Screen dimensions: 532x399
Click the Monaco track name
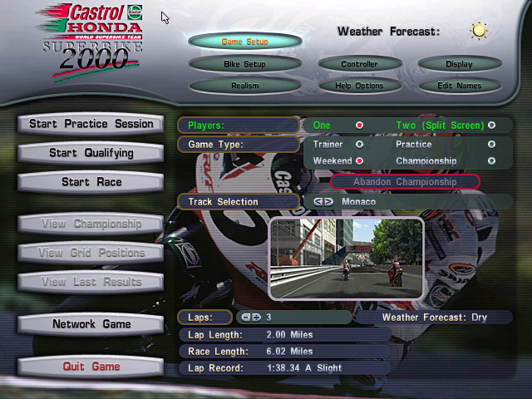point(358,202)
